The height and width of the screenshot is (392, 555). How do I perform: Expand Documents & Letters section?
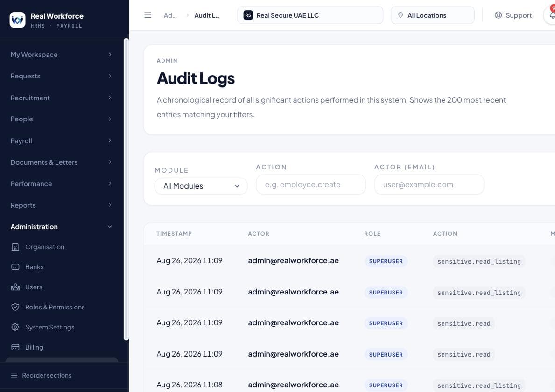coord(61,162)
